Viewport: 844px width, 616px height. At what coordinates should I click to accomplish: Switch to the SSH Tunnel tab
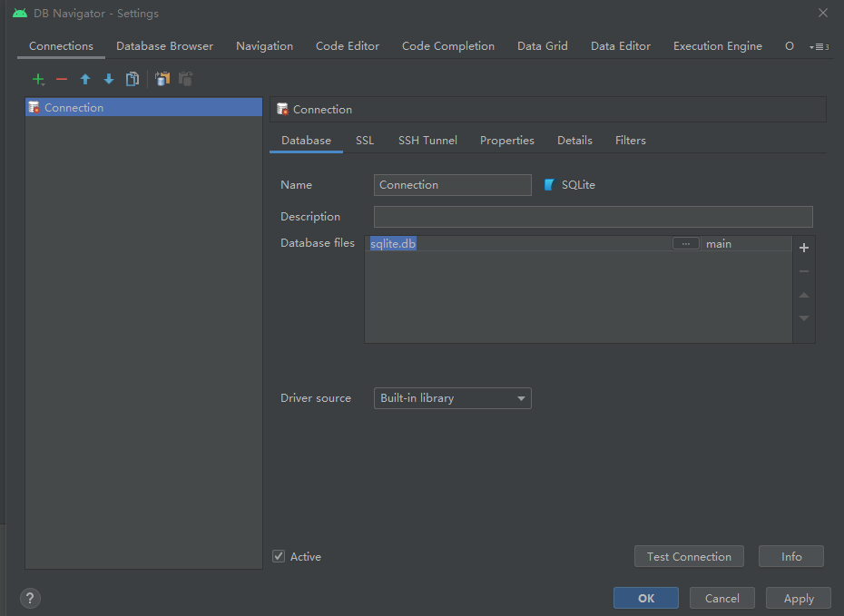click(x=427, y=140)
